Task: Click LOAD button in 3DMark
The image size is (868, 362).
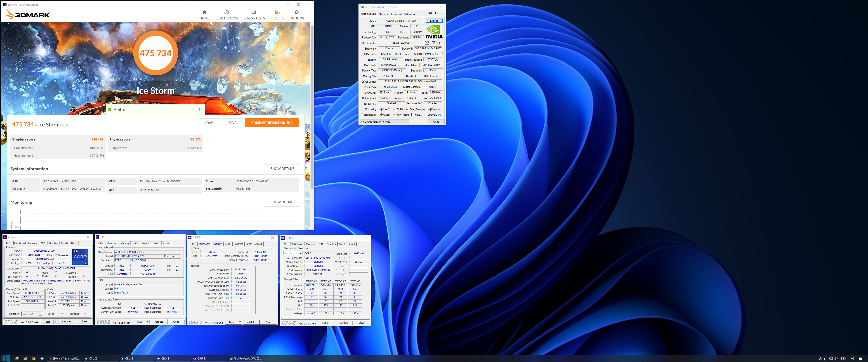Action: [x=209, y=123]
